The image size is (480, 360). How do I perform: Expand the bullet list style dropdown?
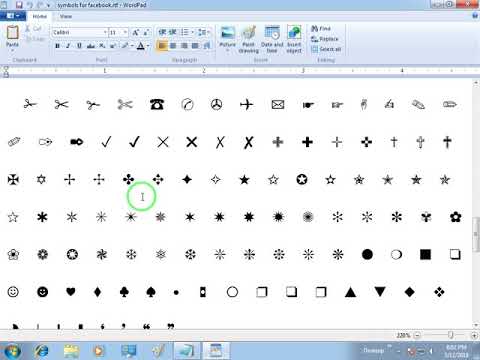pyautogui.click(x=192, y=32)
